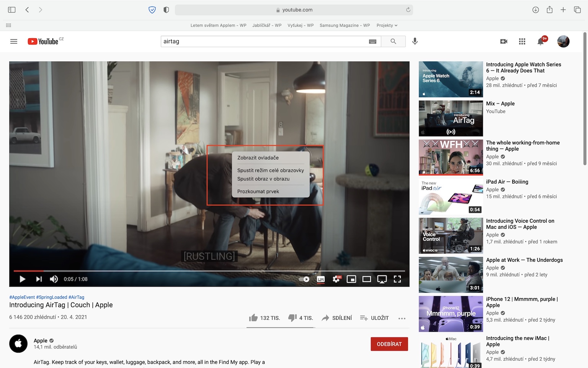This screenshot has width=588, height=368.
Task: Open the account avatar menu
Action: 563,41
